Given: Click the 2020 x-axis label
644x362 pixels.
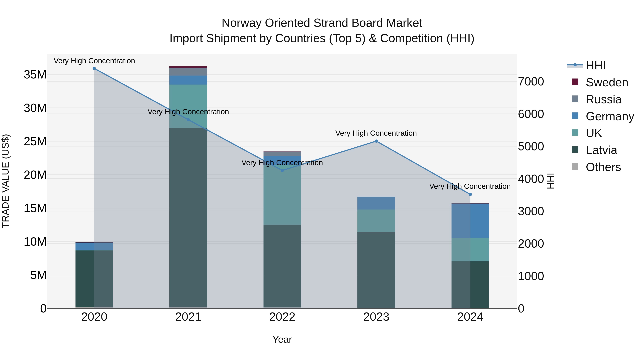Looking at the screenshot, I should (94, 317).
